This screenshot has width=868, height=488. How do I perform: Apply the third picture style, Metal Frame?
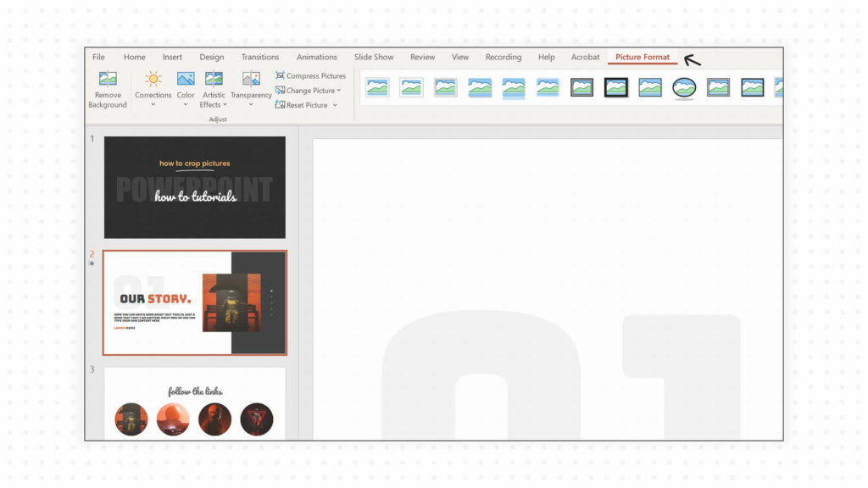point(446,87)
